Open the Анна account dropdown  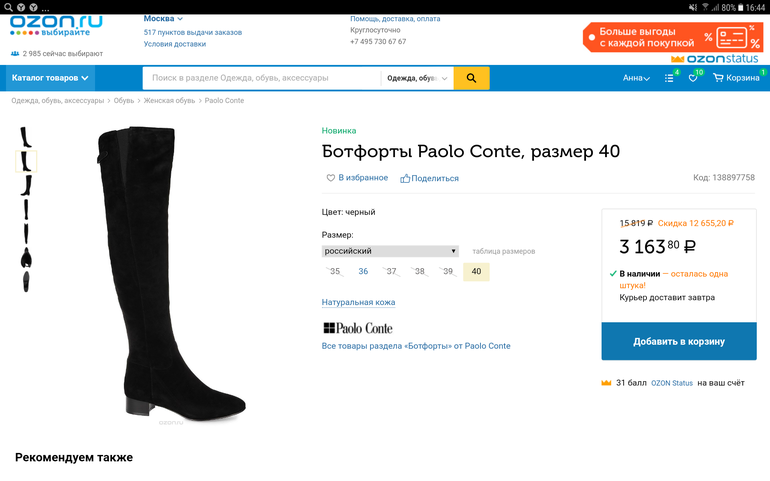(636, 78)
